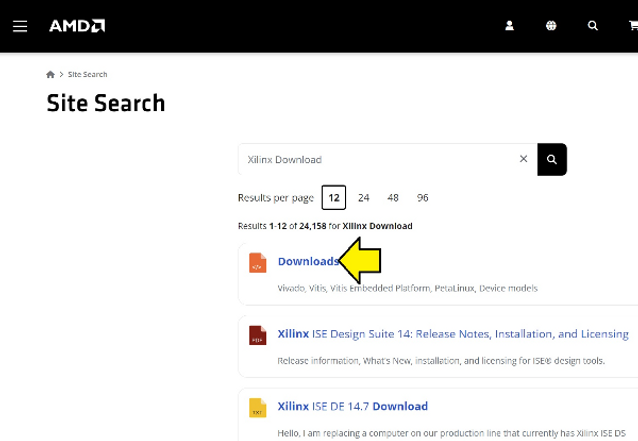Select 'Results 1-12 of 24,158' count text
Viewport: 638px width, 441px height.
tap(325, 226)
